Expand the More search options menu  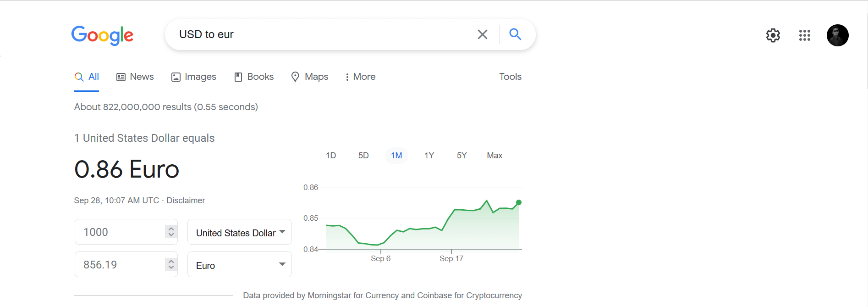[361, 77]
